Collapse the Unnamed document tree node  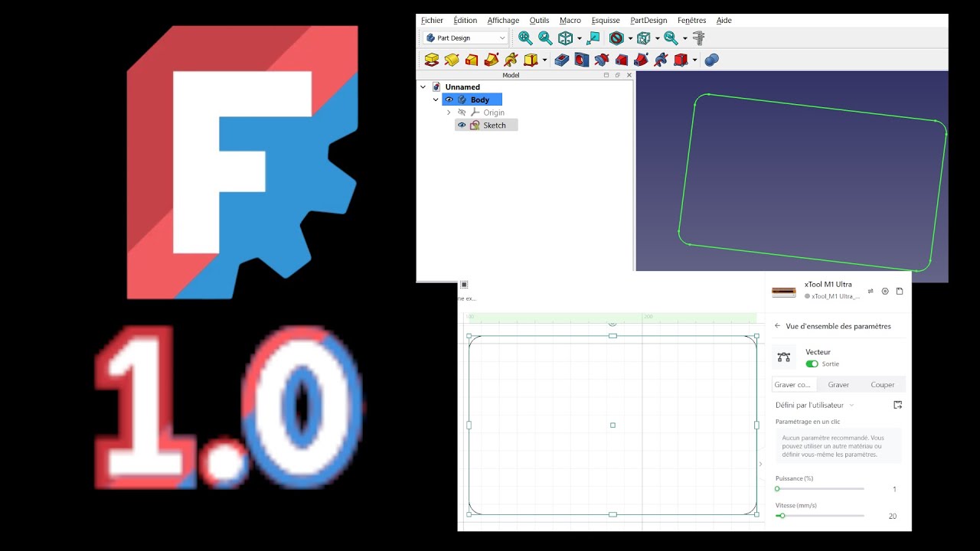(423, 87)
